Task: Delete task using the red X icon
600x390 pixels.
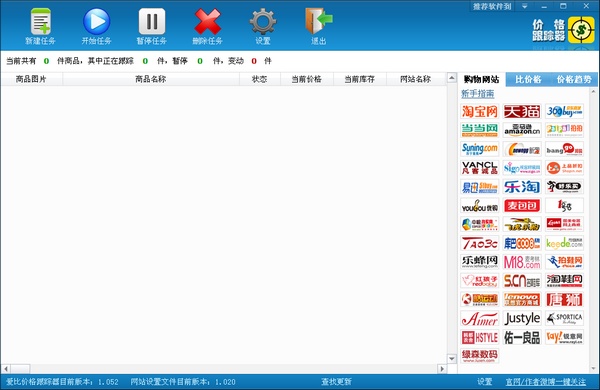Action: [x=207, y=22]
